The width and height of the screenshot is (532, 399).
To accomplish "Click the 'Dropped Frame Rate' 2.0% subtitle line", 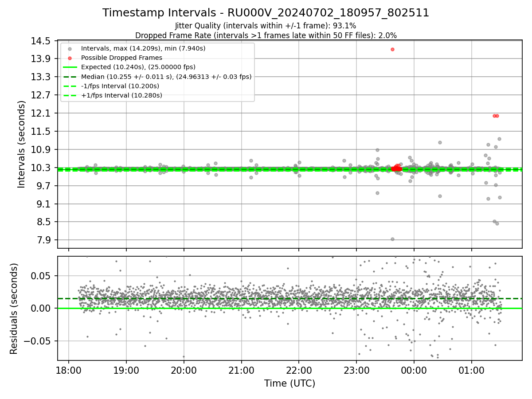I will [x=266, y=35].
